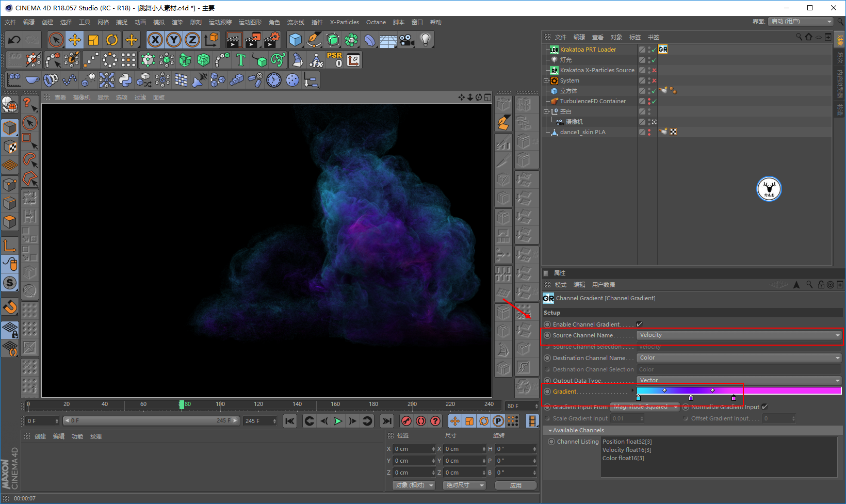The width and height of the screenshot is (846, 504).
Task: Click the magenta gradient knot
Action: point(734,398)
